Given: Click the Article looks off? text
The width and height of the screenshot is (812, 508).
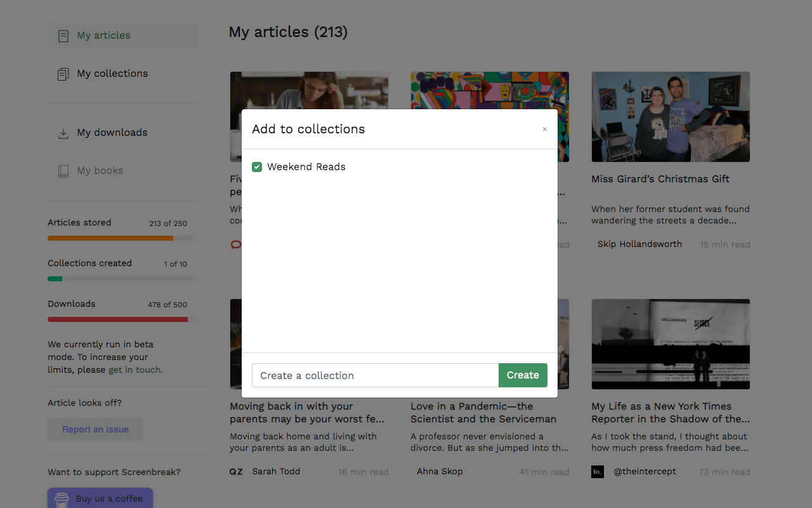Looking at the screenshot, I should (x=85, y=403).
